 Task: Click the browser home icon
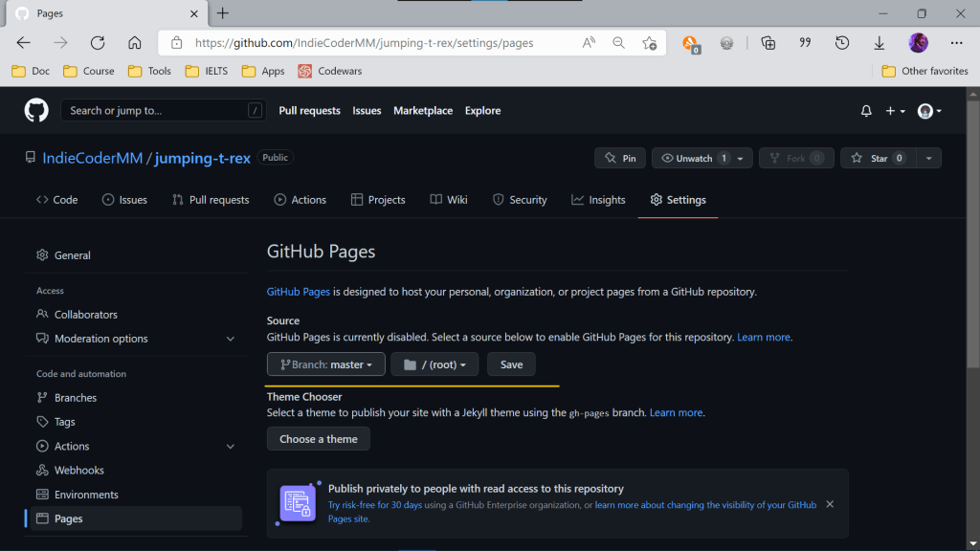click(135, 43)
